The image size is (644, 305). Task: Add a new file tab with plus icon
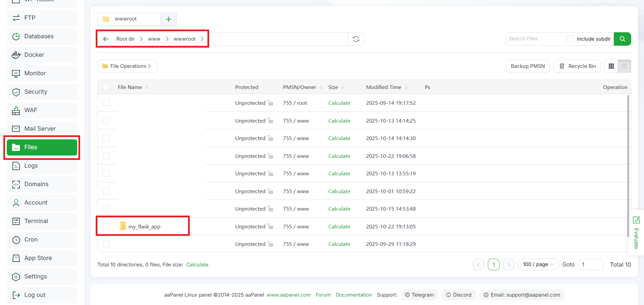tap(169, 19)
